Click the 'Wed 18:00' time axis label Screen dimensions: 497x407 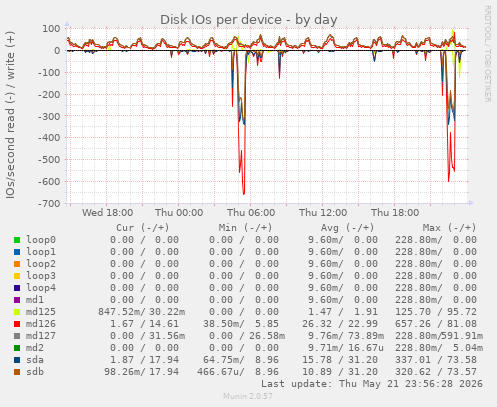(107, 213)
